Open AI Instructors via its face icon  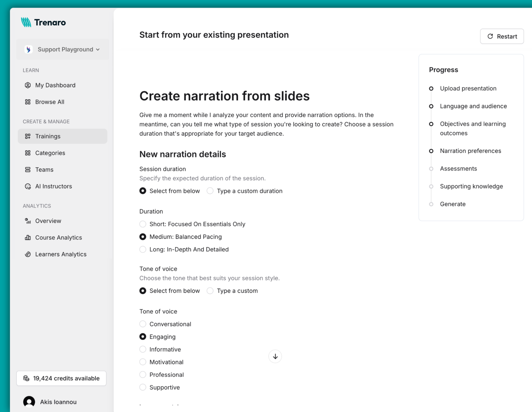pos(28,186)
